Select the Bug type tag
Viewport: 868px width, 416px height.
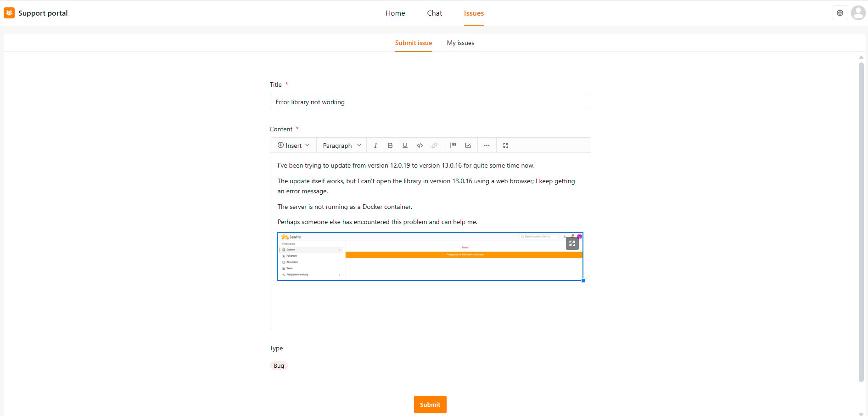(x=279, y=366)
